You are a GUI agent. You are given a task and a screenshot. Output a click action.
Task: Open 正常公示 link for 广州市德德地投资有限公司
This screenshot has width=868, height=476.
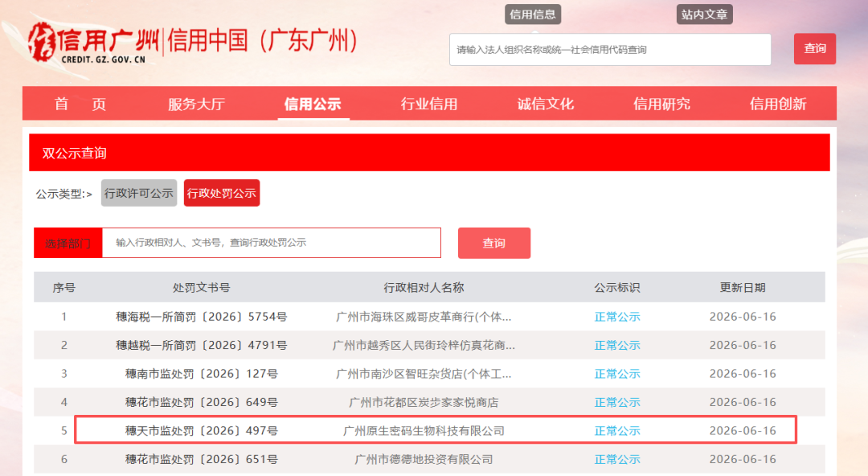[x=617, y=459]
